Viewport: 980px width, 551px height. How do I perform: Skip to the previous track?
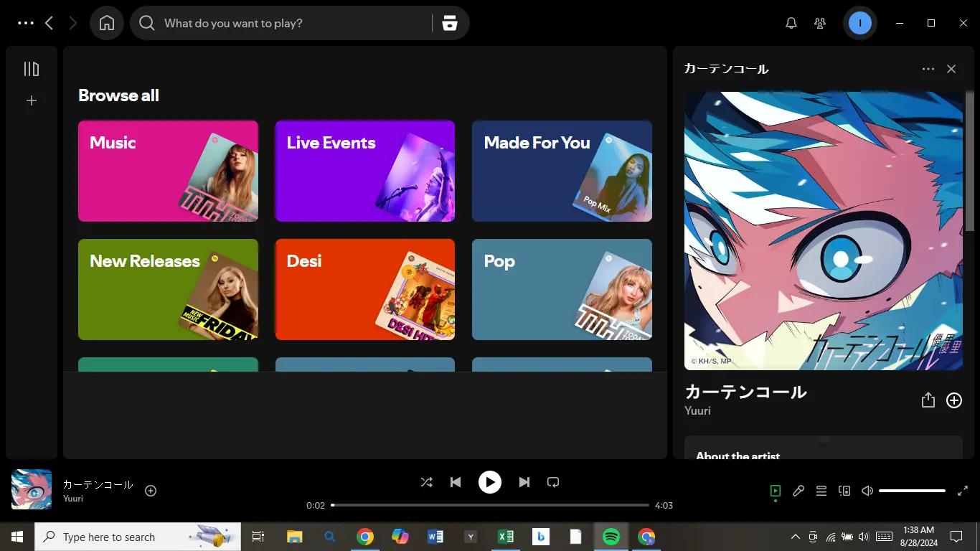coord(455,482)
